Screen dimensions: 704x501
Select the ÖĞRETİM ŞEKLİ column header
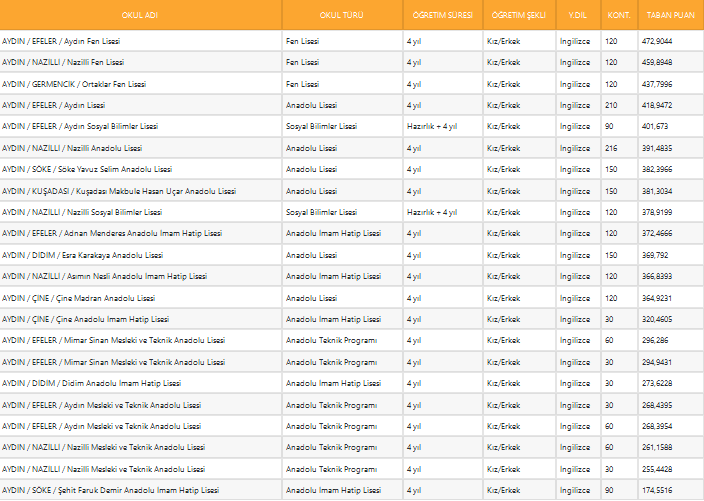pyautogui.click(x=517, y=15)
